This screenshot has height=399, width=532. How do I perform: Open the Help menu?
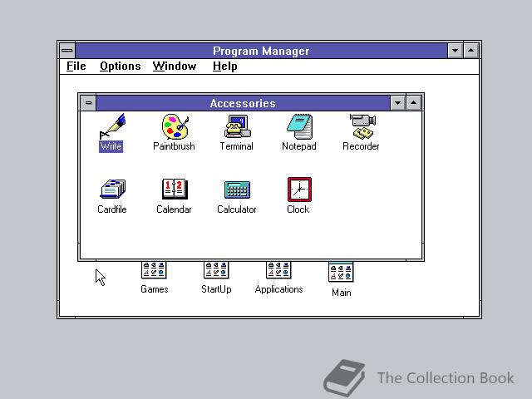[224, 66]
